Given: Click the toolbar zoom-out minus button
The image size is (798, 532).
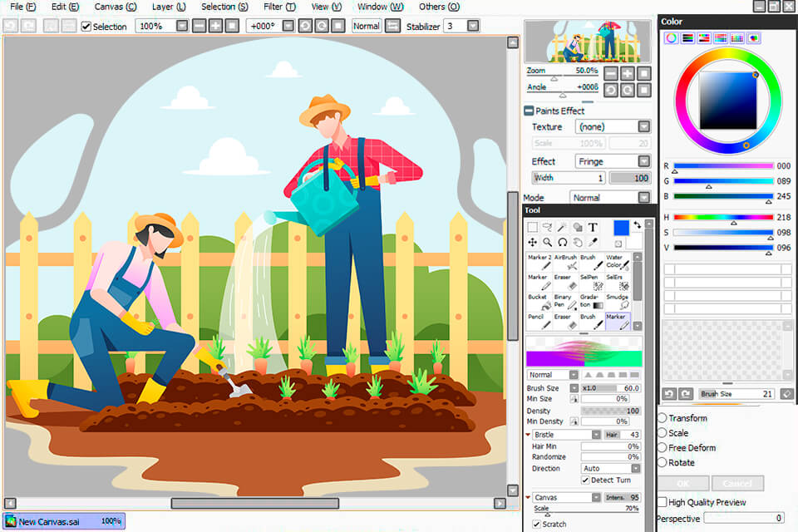Looking at the screenshot, I should (199, 26).
